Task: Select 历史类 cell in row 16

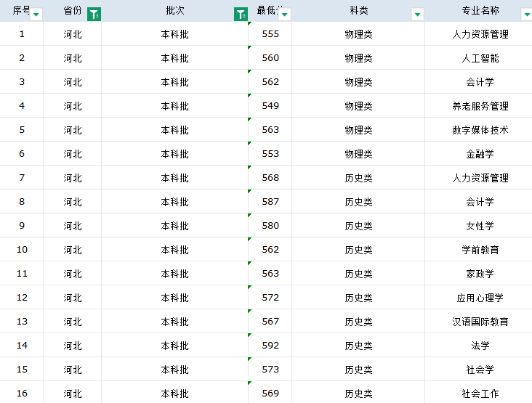Action: [358, 393]
